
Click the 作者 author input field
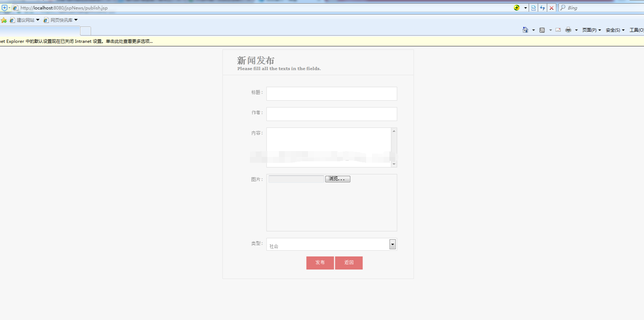click(x=332, y=114)
